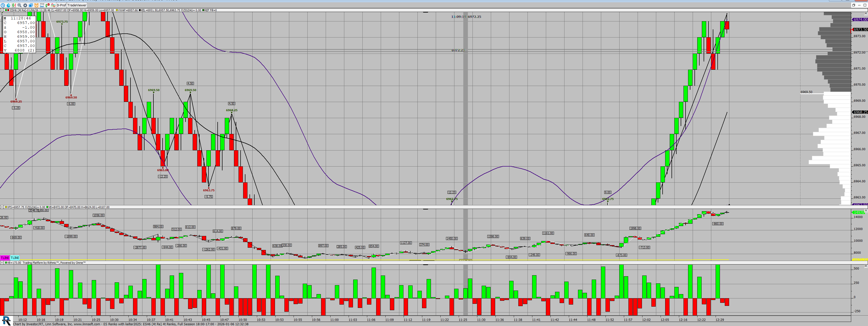Click the candle with red minus icon
868x326 pixels.
(x=47, y=5)
